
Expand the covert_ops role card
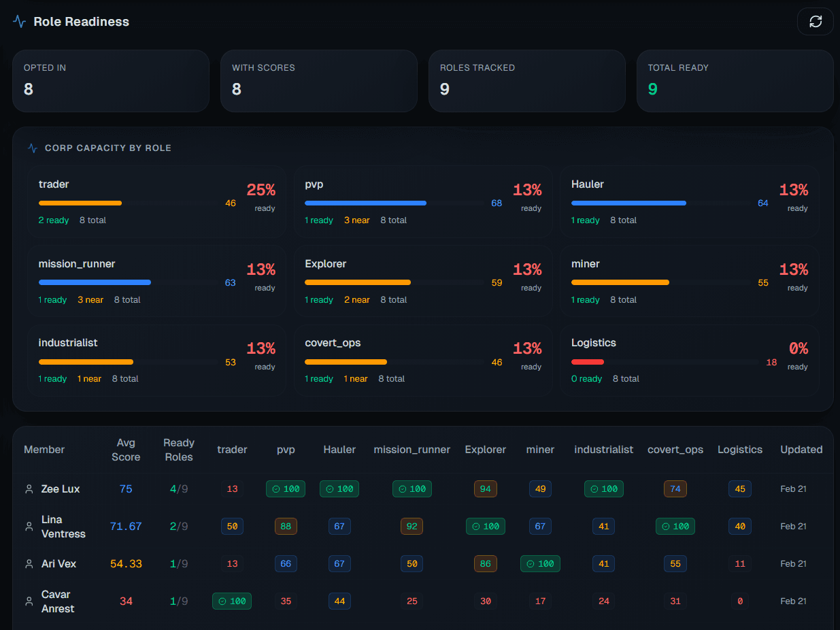click(423, 360)
